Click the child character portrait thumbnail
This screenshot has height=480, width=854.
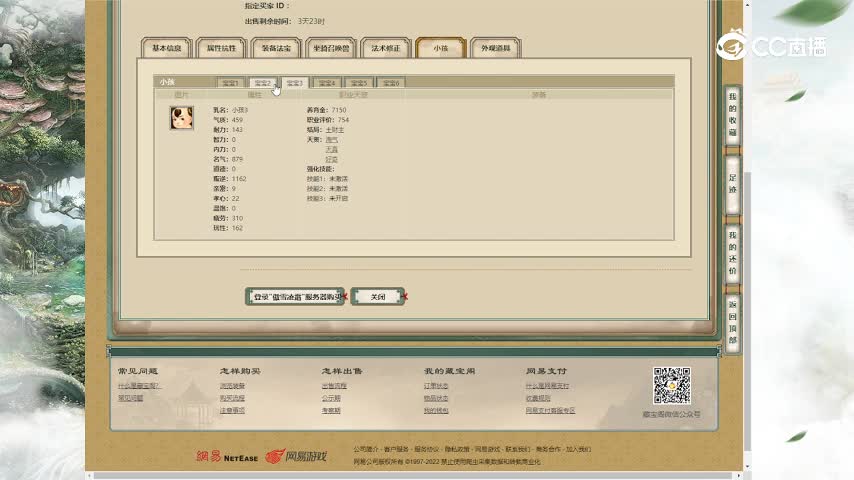tap(181, 118)
